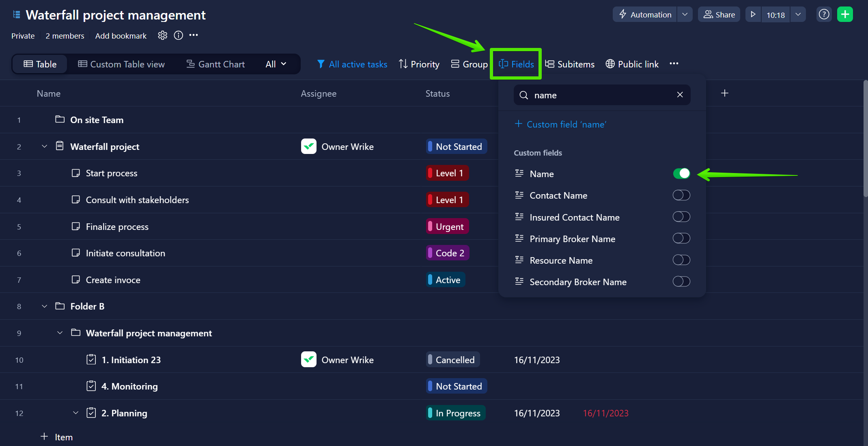Image resolution: width=868 pixels, height=446 pixels.
Task: Open toolbar more options ellipsis
Action: click(x=674, y=64)
